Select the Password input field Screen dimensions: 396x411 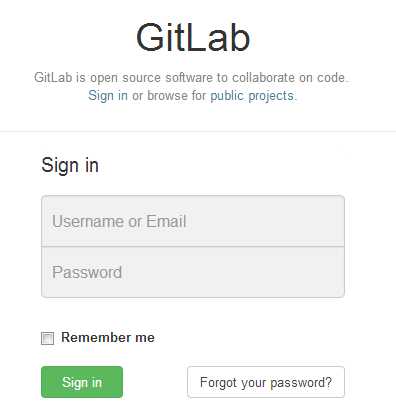coord(193,272)
